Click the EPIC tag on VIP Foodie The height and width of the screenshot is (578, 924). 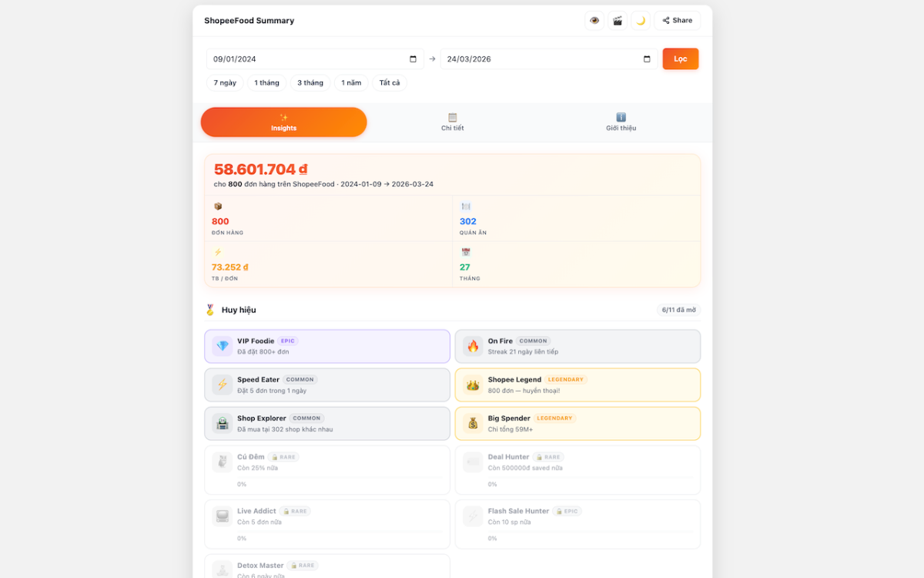click(287, 341)
